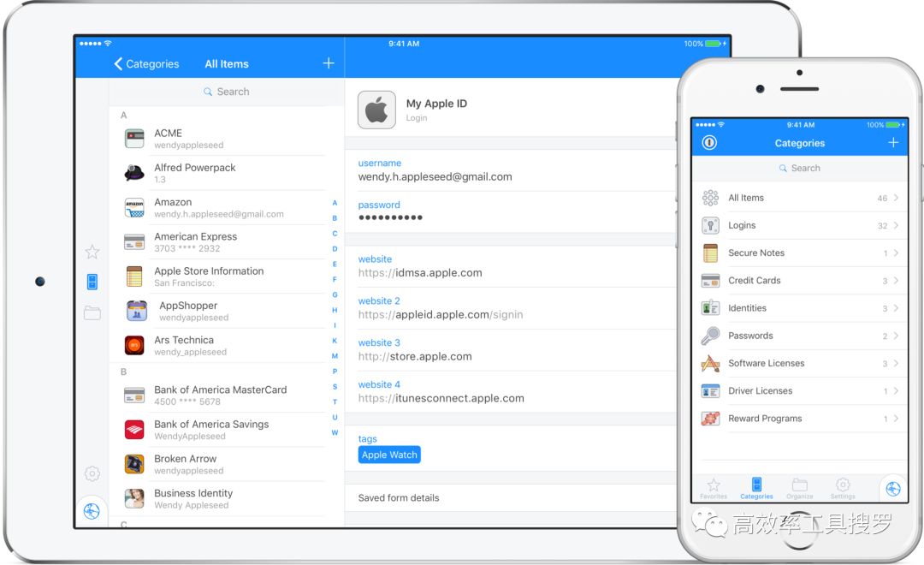
Task: Tap the Categories back button on iPad
Action: point(146,63)
